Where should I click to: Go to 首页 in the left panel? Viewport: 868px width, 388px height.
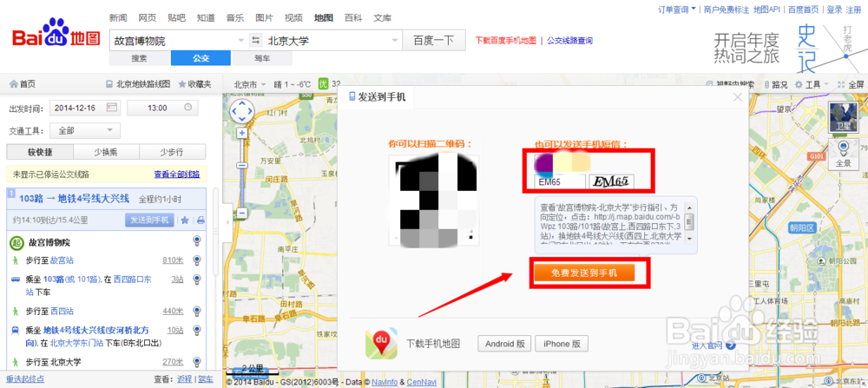23,85
